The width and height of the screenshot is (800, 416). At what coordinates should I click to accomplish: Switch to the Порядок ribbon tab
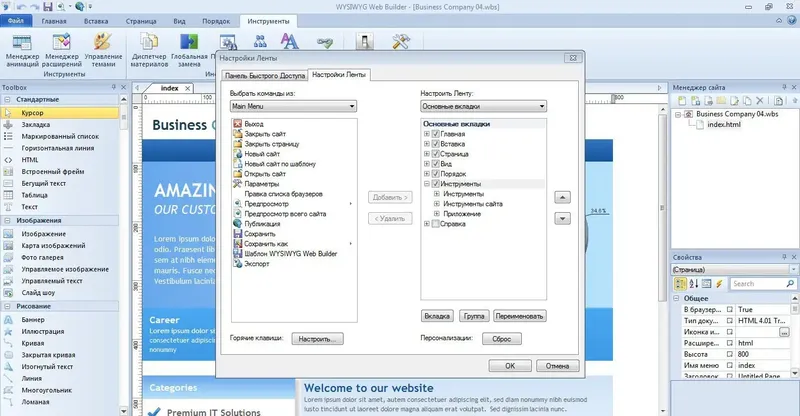[x=216, y=21]
